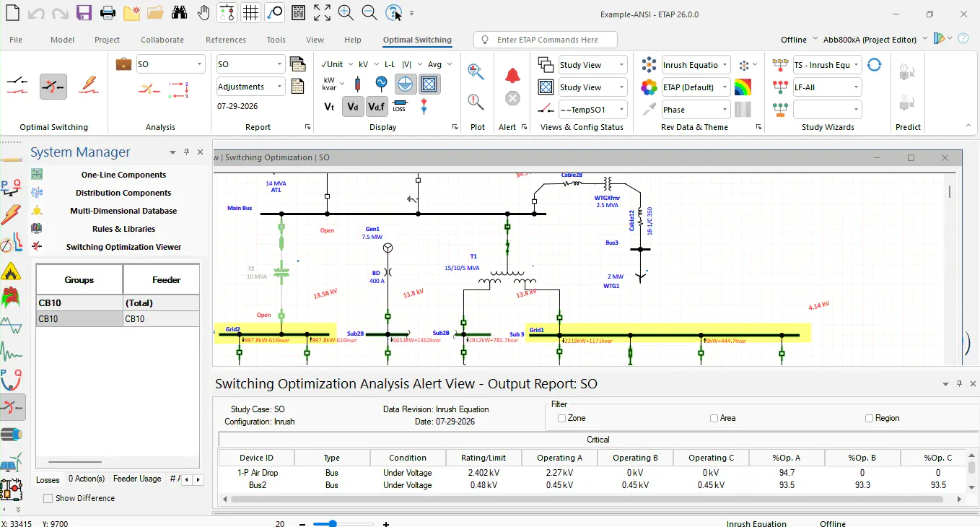Viewport: 980px width, 527px height.
Task: Toggle the Vd voltage drop display button
Action: tap(353, 107)
